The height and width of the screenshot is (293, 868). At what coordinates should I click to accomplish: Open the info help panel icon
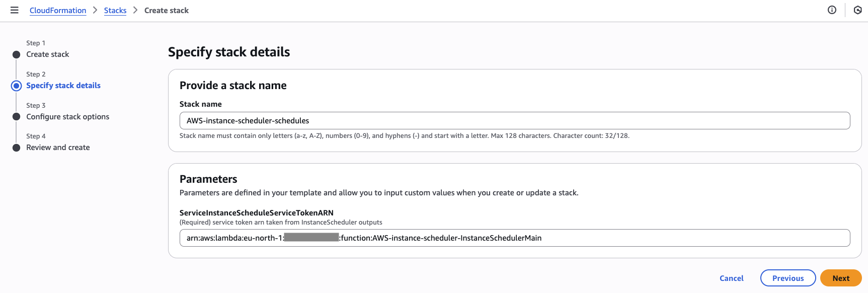(832, 10)
